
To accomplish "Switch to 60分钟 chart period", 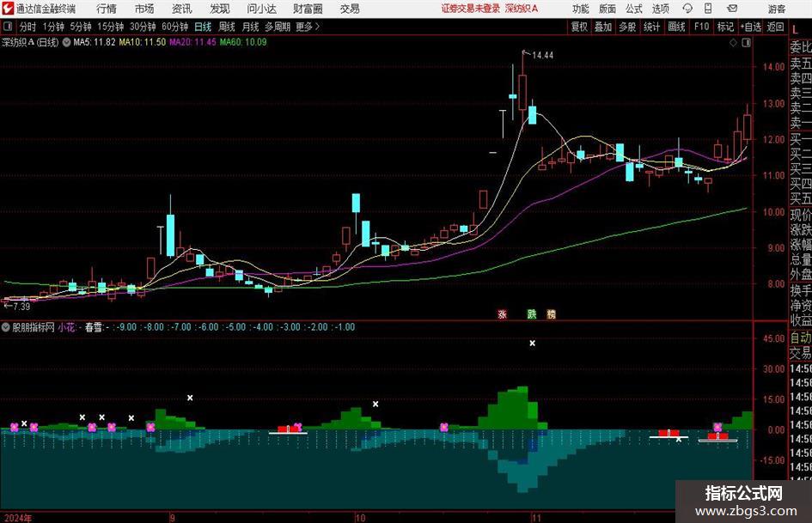I will pyautogui.click(x=174, y=27).
